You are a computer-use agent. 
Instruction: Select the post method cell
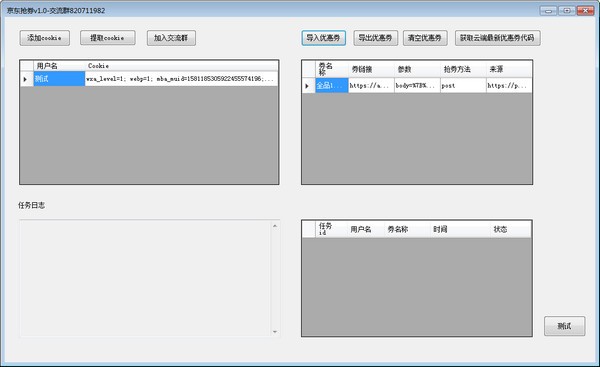(463, 86)
